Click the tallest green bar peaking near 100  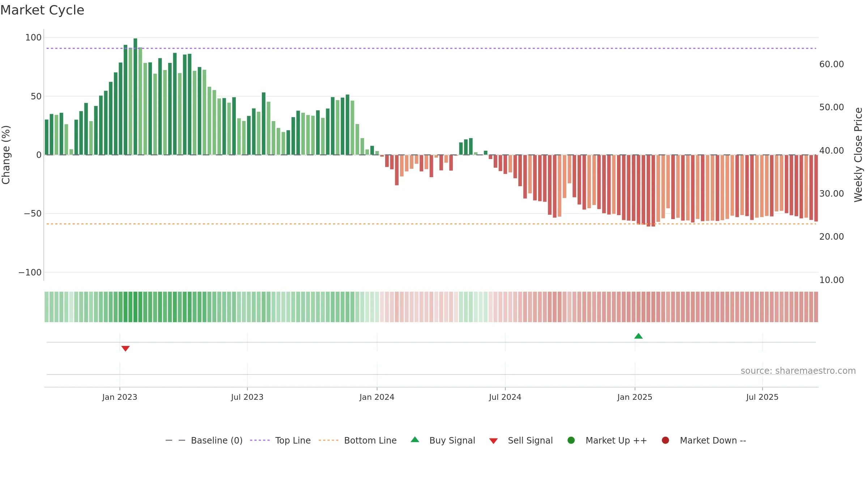pyautogui.click(x=135, y=97)
